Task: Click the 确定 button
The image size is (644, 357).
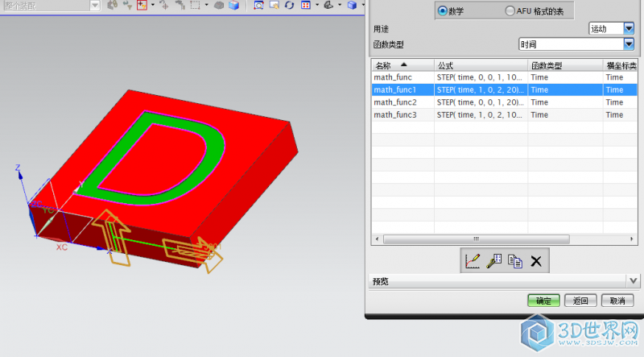Action: coord(544,301)
